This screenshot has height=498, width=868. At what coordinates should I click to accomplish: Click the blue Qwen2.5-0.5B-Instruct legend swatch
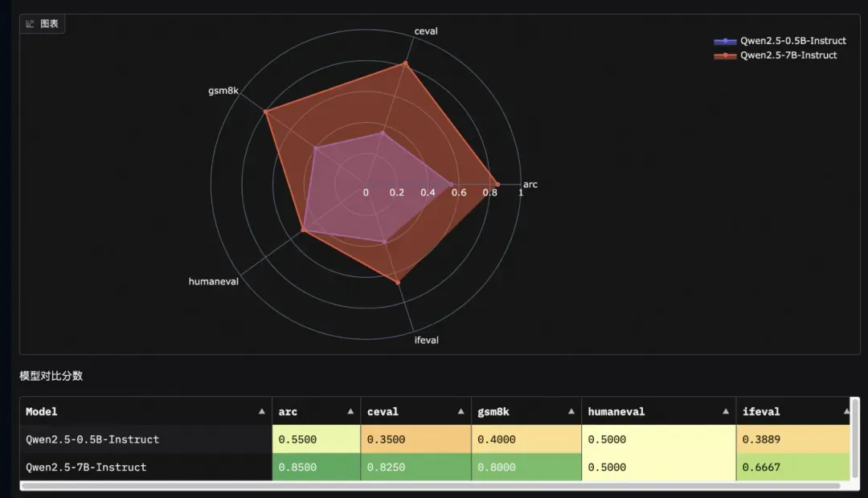click(725, 41)
